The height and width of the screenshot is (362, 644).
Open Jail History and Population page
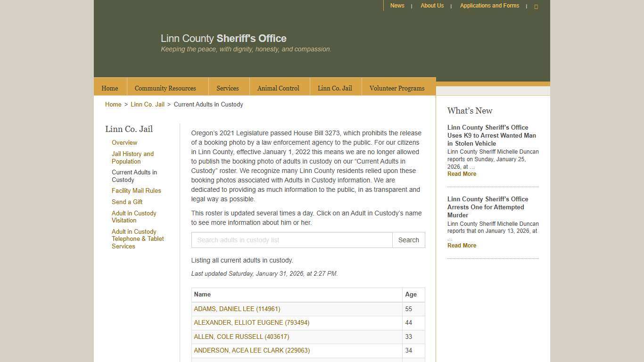click(x=132, y=157)
